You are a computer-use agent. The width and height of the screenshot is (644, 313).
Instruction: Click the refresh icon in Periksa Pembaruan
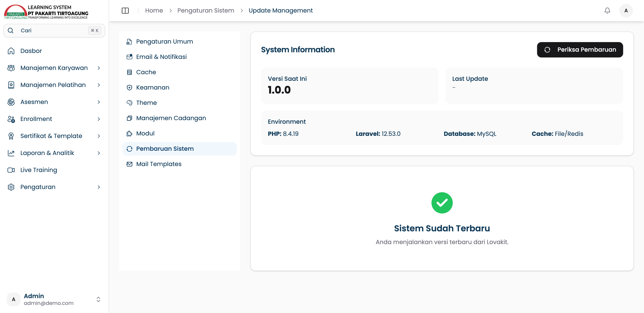[x=547, y=50]
